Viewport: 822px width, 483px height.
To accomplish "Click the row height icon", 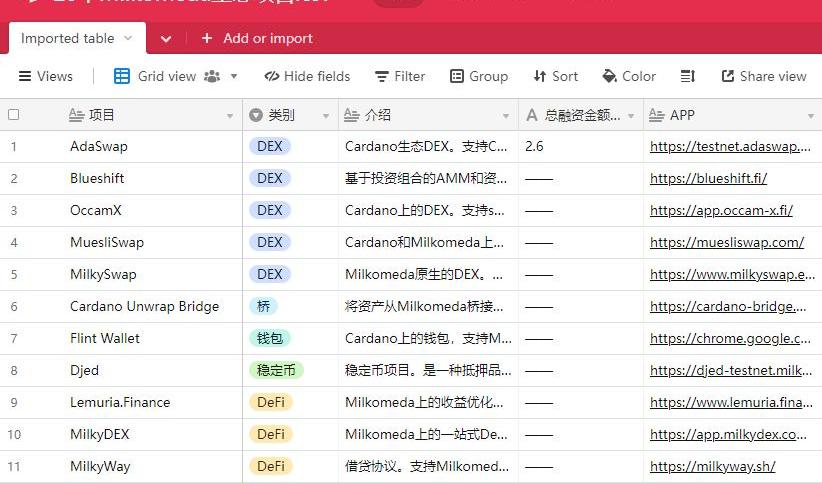I will tap(688, 76).
